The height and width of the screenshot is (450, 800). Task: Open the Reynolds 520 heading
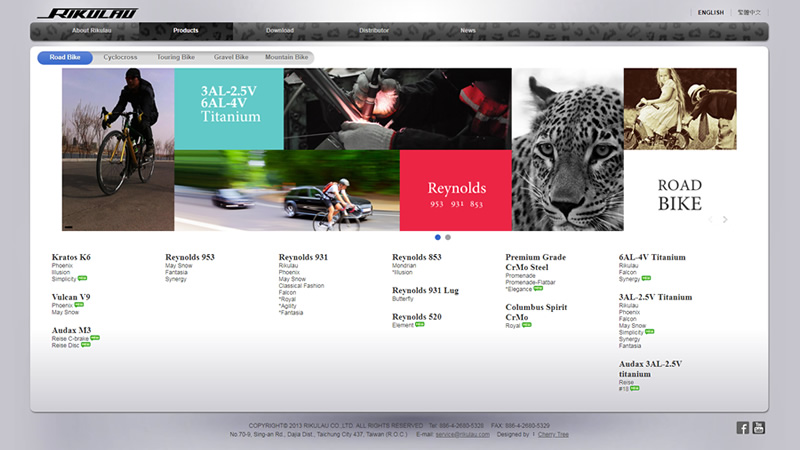point(417,317)
